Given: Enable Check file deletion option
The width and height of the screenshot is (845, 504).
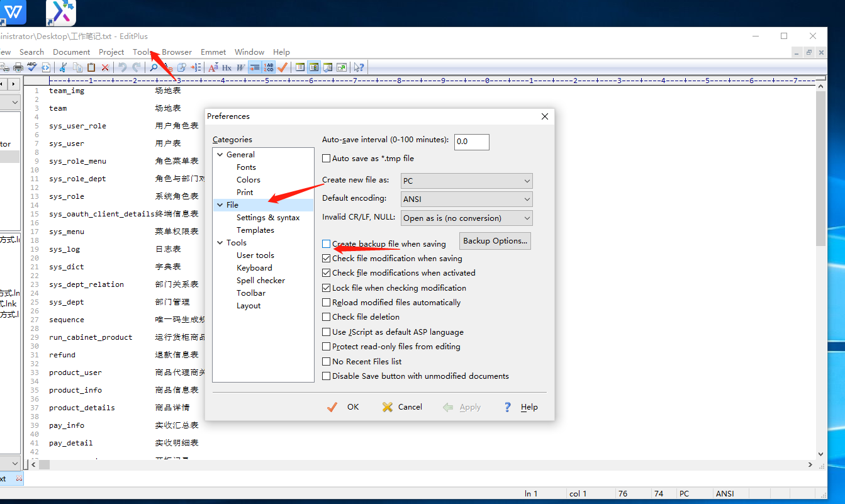Looking at the screenshot, I should [326, 316].
